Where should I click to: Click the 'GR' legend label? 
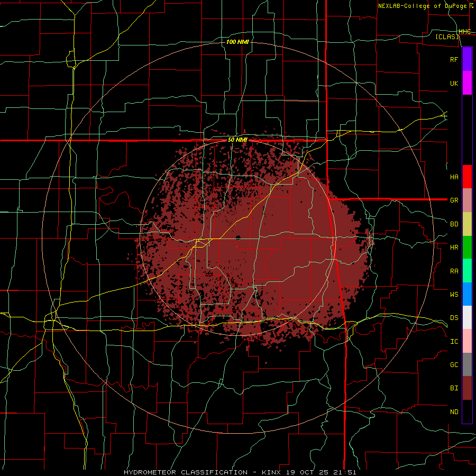(x=454, y=200)
